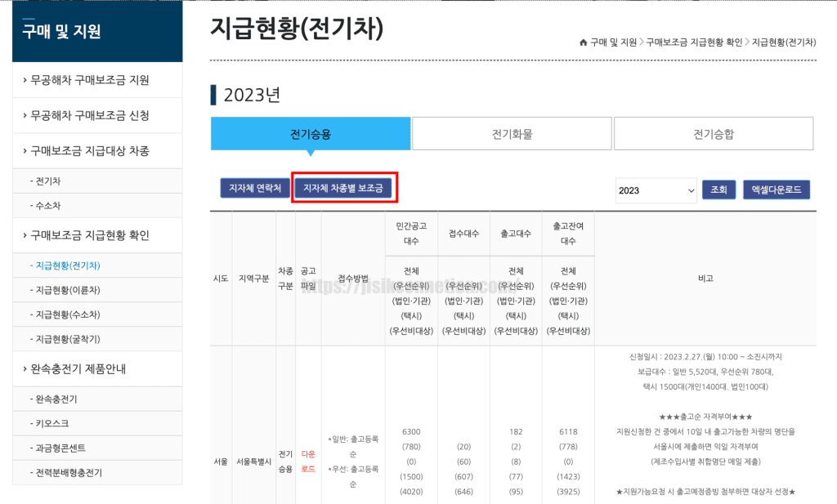Click 지자체 차종별 보조금 button
The image size is (837, 504).
click(343, 188)
